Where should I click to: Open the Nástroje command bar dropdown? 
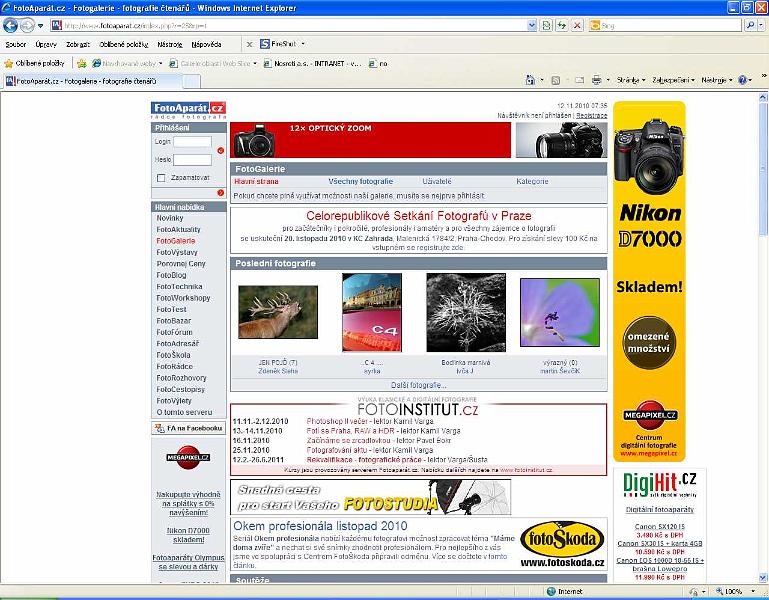coord(716,80)
